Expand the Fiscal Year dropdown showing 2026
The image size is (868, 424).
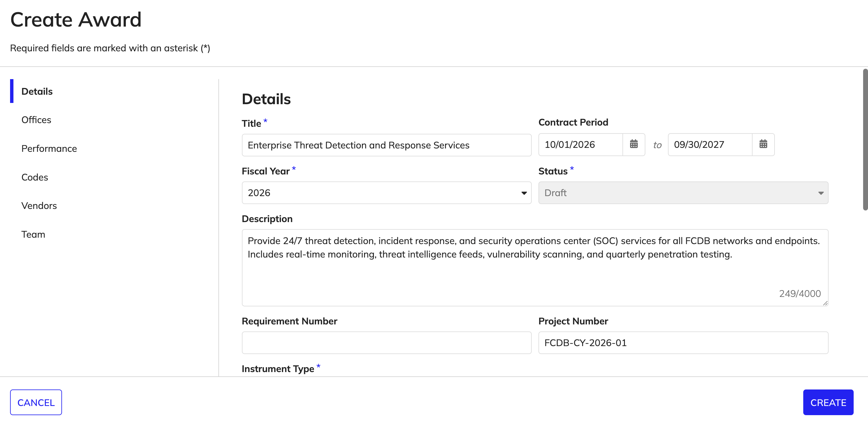click(386, 193)
